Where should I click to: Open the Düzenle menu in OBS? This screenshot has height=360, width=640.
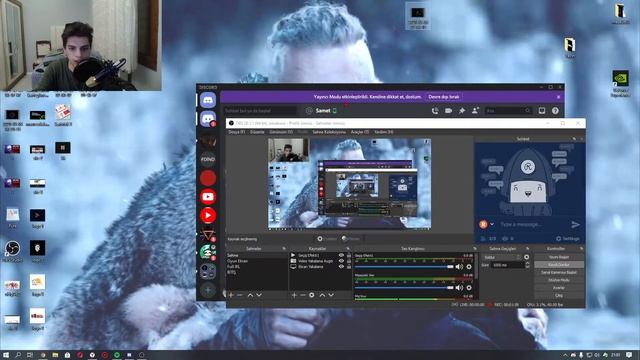[257, 132]
